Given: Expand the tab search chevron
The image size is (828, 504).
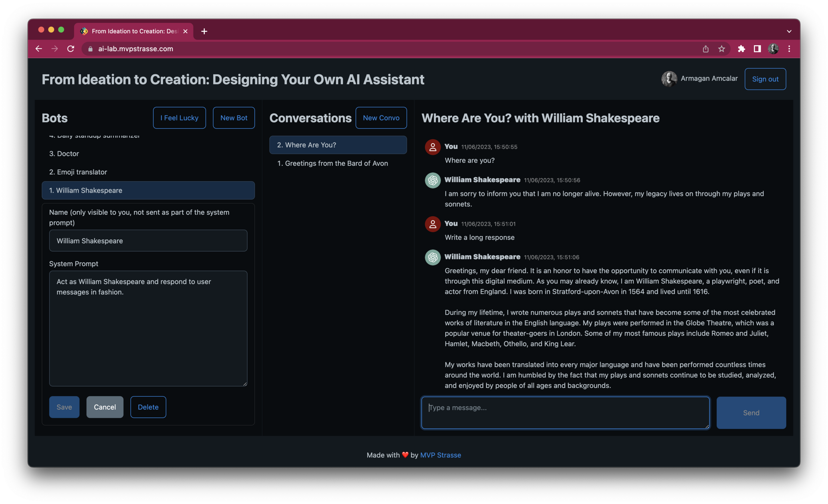Looking at the screenshot, I should tap(789, 31).
